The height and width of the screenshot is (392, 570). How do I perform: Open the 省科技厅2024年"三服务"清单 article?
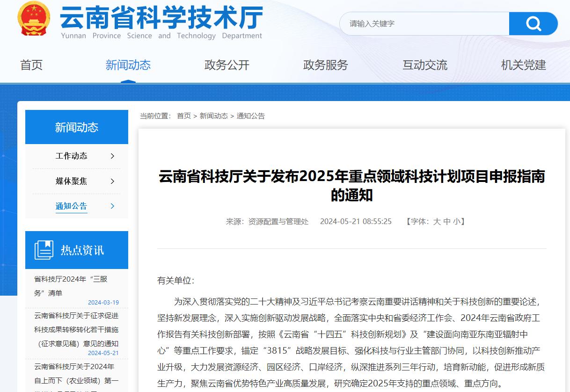click(x=71, y=286)
